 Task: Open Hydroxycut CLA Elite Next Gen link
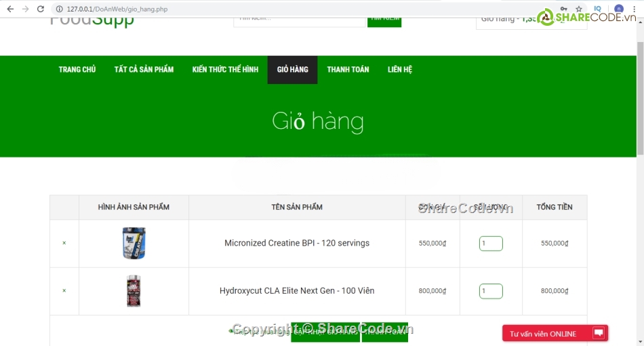tap(297, 290)
